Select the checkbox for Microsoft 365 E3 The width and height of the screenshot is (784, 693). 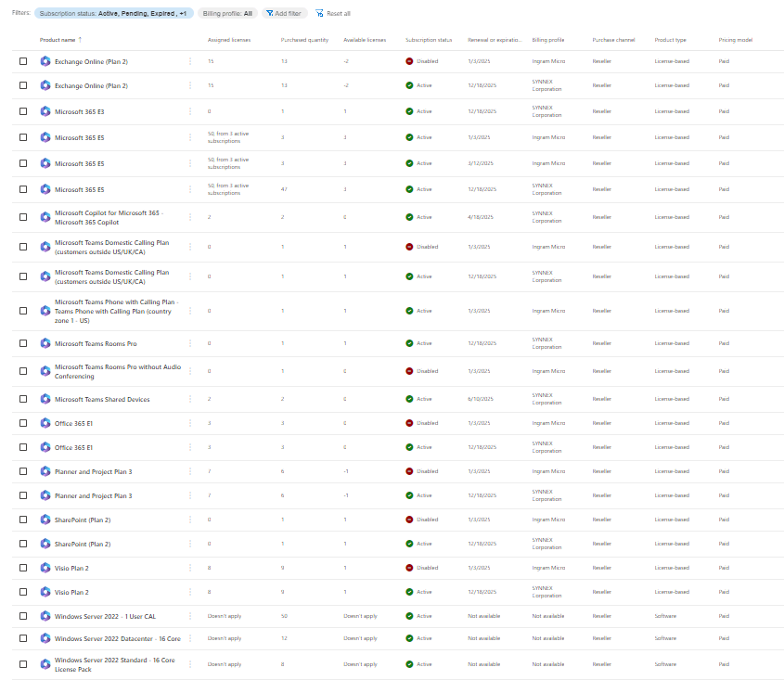tap(23, 111)
